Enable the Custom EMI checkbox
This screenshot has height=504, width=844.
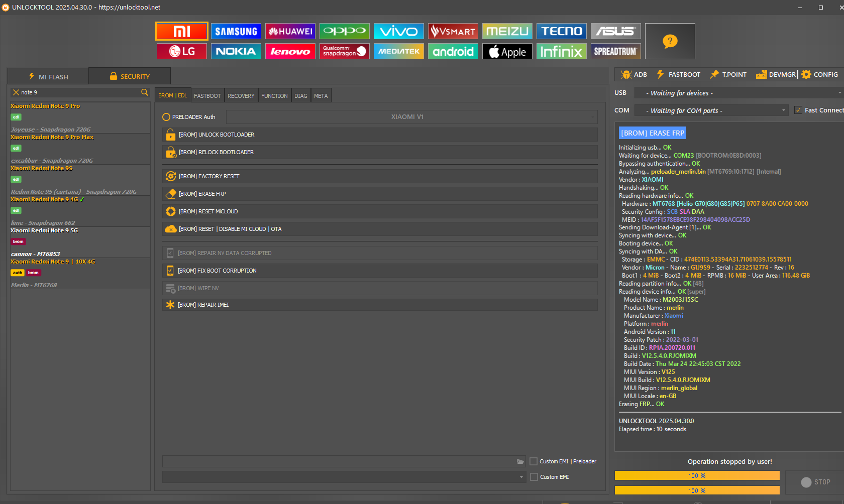[x=534, y=477]
